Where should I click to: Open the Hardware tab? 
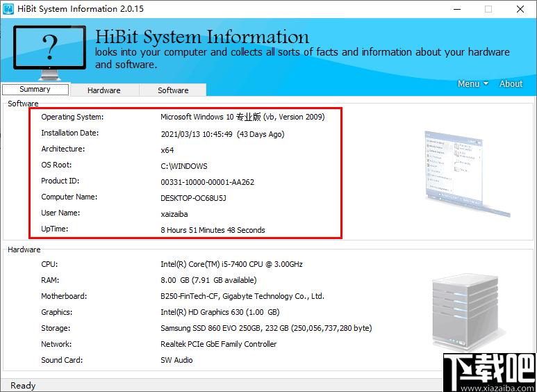coord(104,90)
